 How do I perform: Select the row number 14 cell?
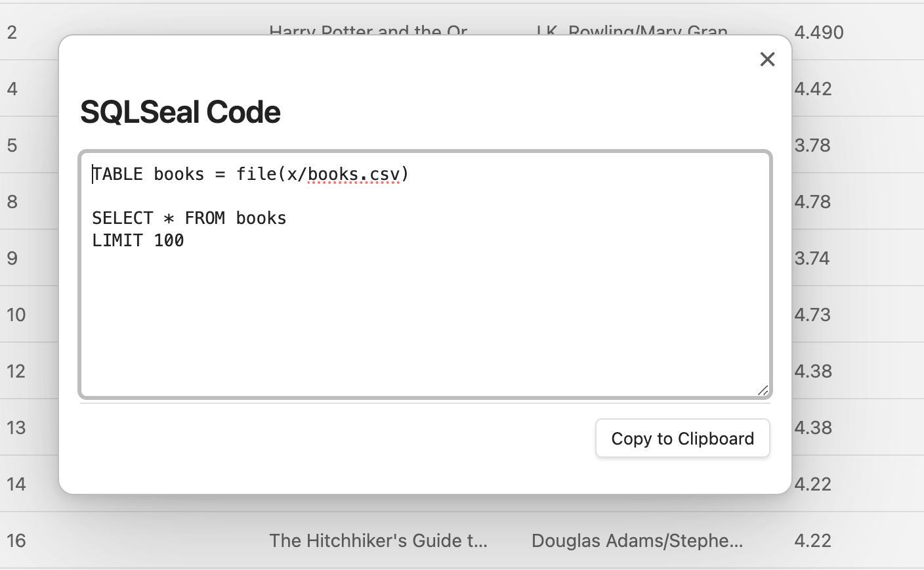16,484
